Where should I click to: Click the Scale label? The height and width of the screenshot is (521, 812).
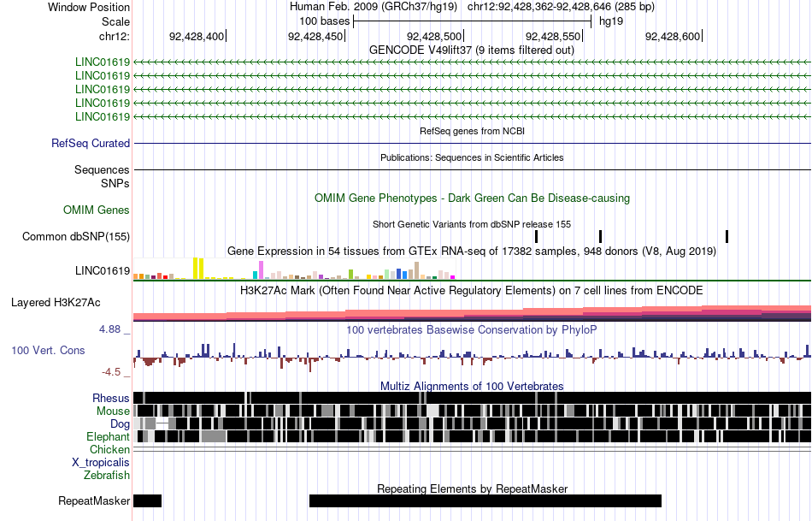pos(115,21)
